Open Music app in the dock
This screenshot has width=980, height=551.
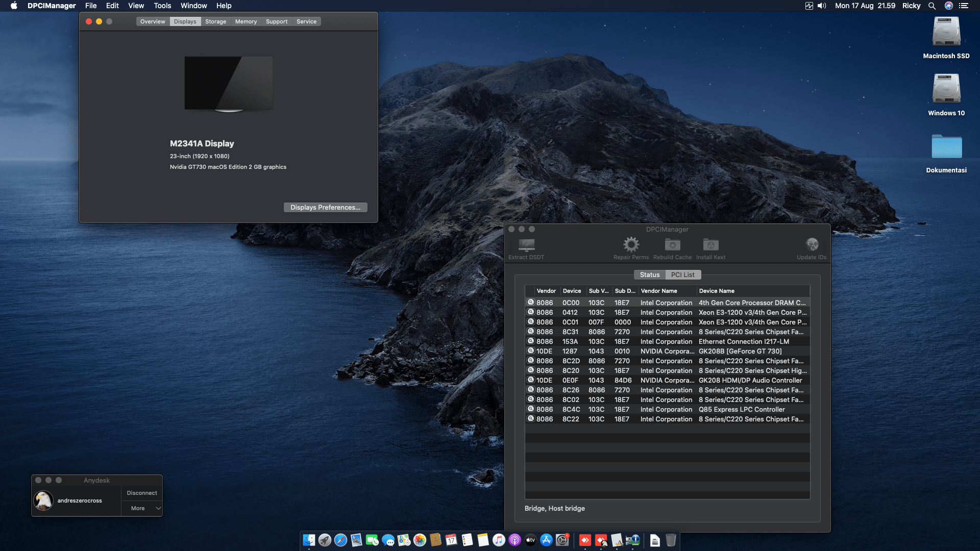(499, 540)
